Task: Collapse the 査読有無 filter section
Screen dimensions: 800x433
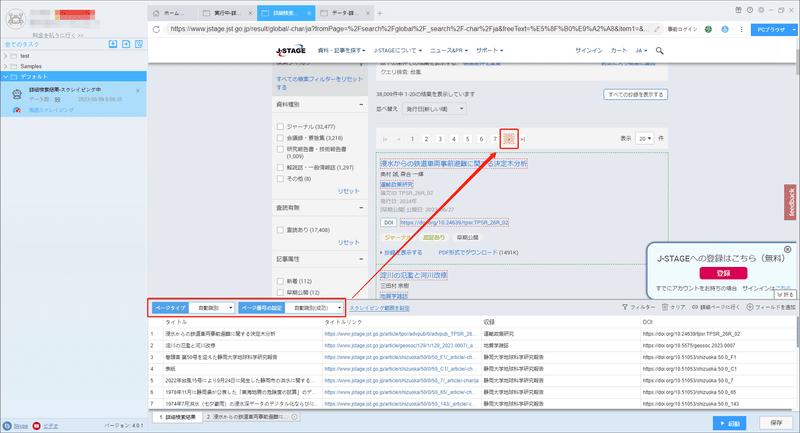Action: 361,208
